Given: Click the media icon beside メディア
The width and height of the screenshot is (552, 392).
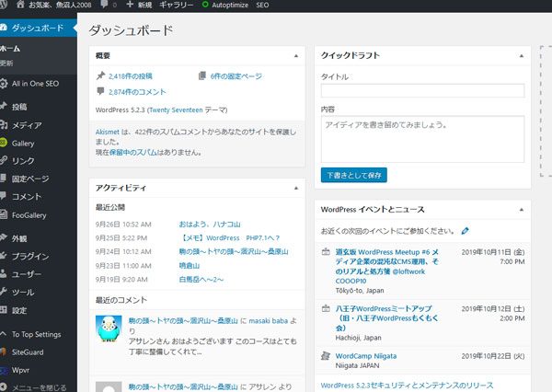Looking at the screenshot, I should (3, 124).
